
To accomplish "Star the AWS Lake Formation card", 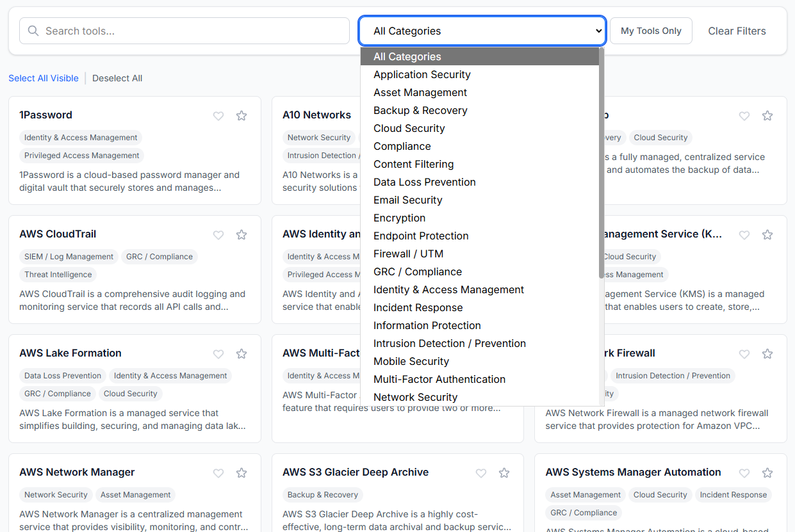I will pyautogui.click(x=242, y=354).
